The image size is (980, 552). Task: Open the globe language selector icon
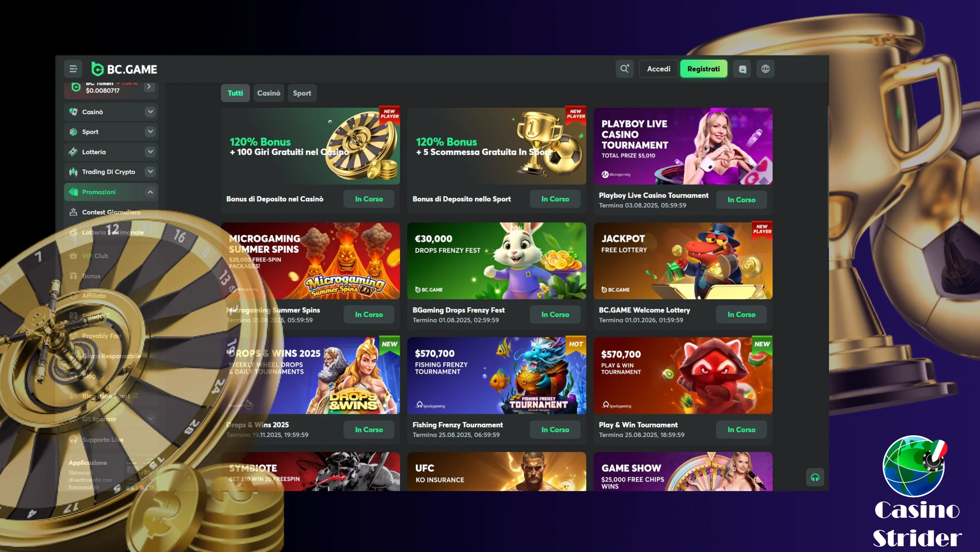pos(765,69)
